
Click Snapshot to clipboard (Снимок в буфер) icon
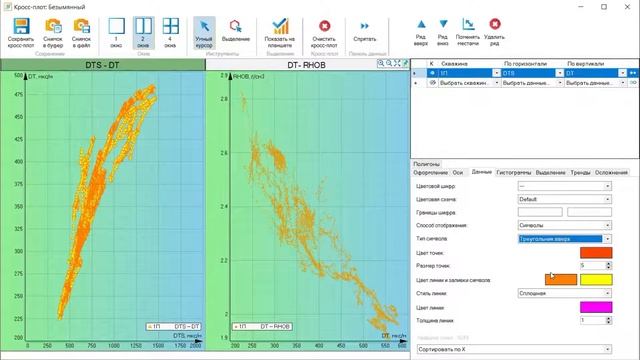53,27
